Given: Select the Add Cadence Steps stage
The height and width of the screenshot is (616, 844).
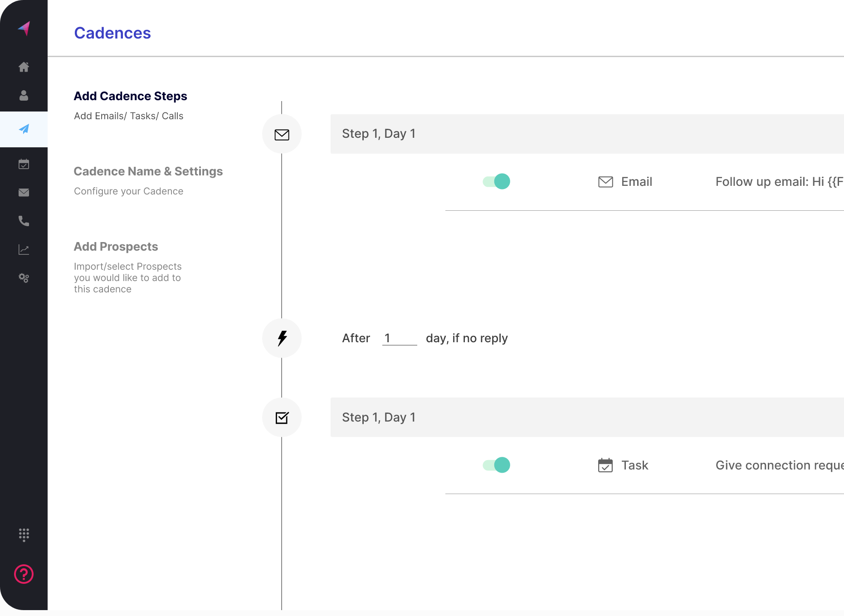Looking at the screenshot, I should (131, 96).
